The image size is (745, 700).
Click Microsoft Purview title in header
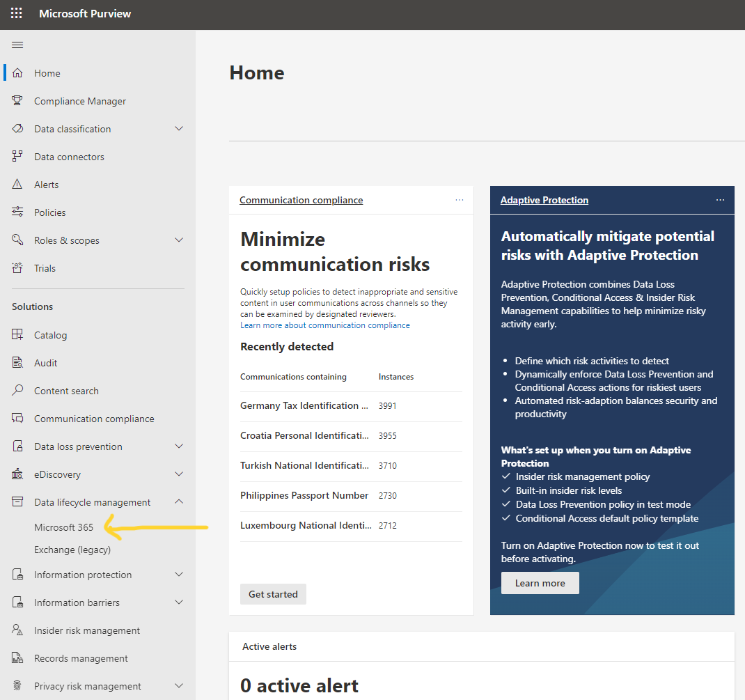(x=85, y=14)
